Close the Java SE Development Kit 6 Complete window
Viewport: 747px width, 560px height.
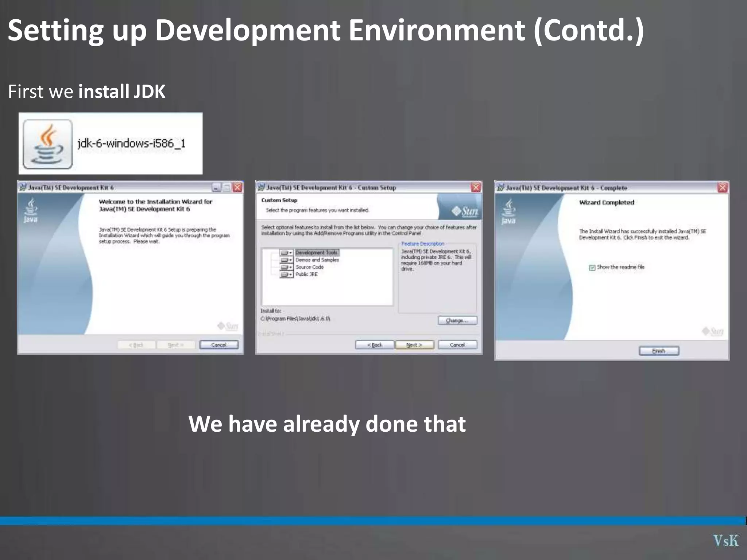tap(723, 188)
